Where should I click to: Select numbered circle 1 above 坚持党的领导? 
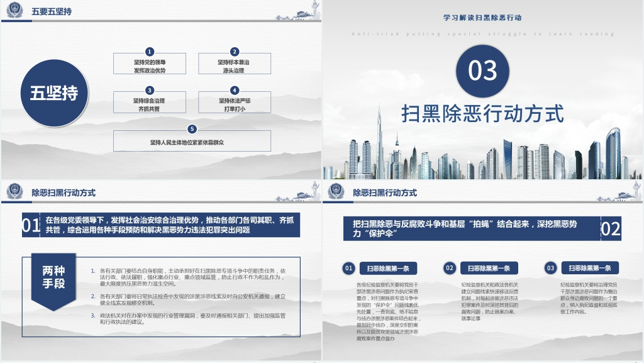point(150,52)
